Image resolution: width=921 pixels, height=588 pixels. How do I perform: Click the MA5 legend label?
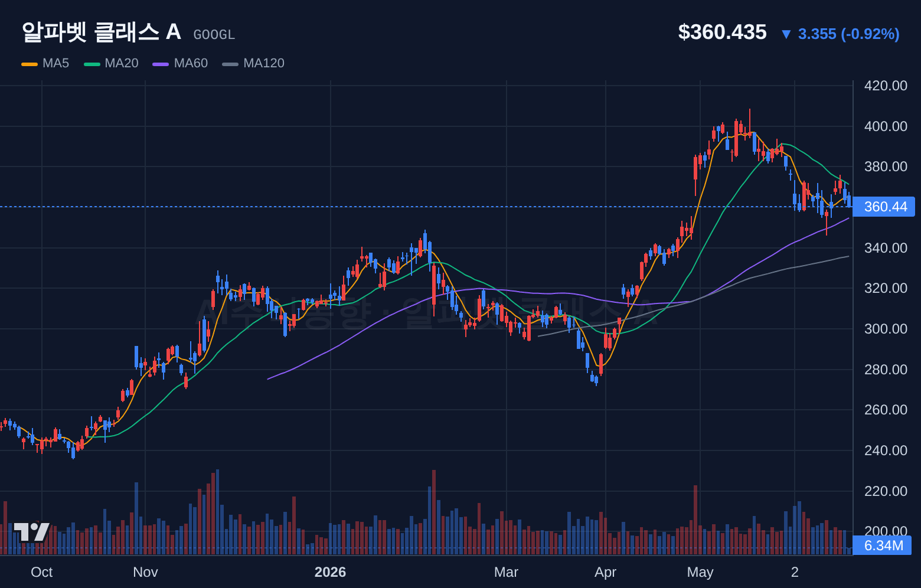tap(55, 63)
